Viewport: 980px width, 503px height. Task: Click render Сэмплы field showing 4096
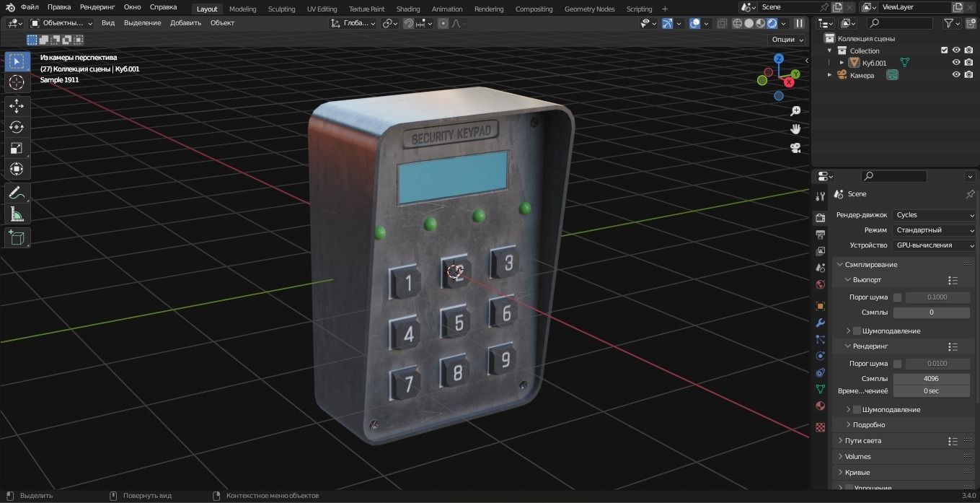coord(931,379)
